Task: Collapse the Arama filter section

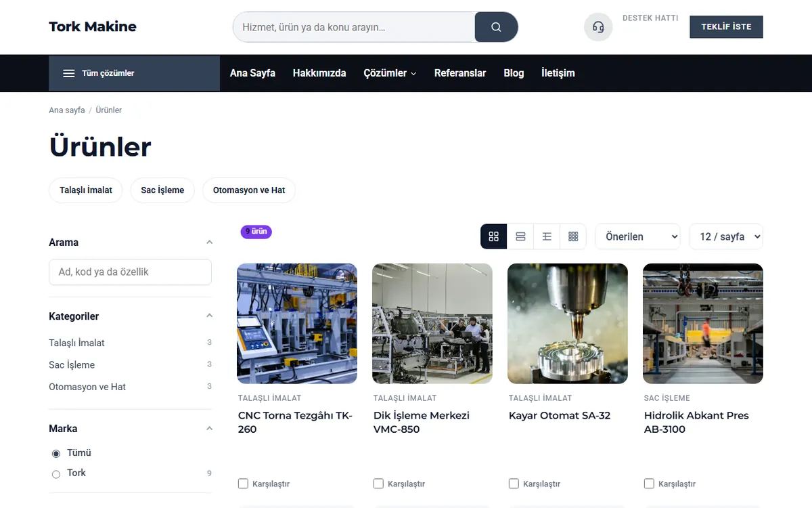Action: click(x=209, y=242)
